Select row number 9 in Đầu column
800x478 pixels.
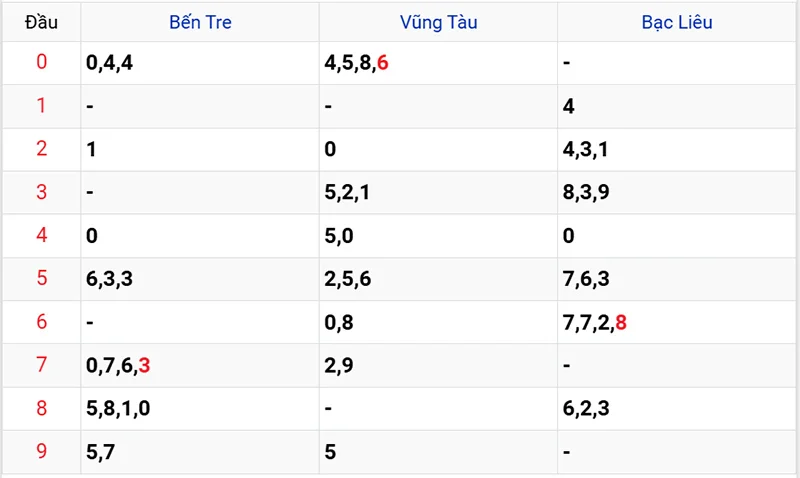click(41, 452)
